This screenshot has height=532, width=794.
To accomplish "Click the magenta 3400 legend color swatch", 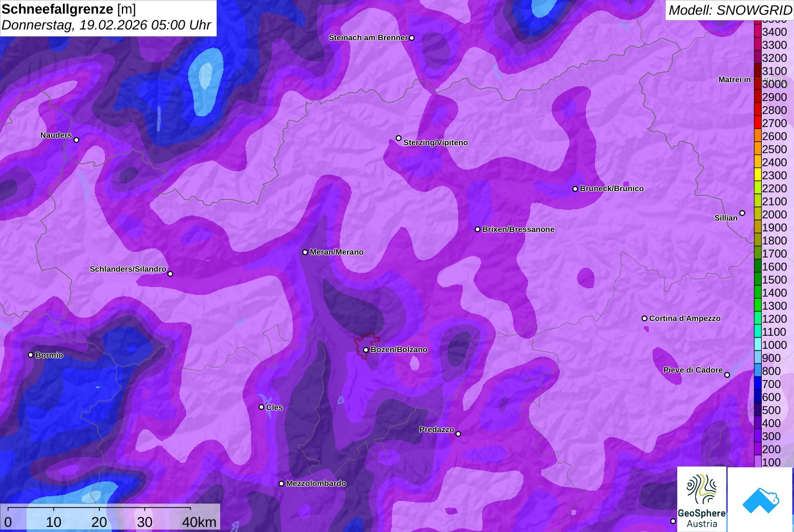I will point(758,32).
